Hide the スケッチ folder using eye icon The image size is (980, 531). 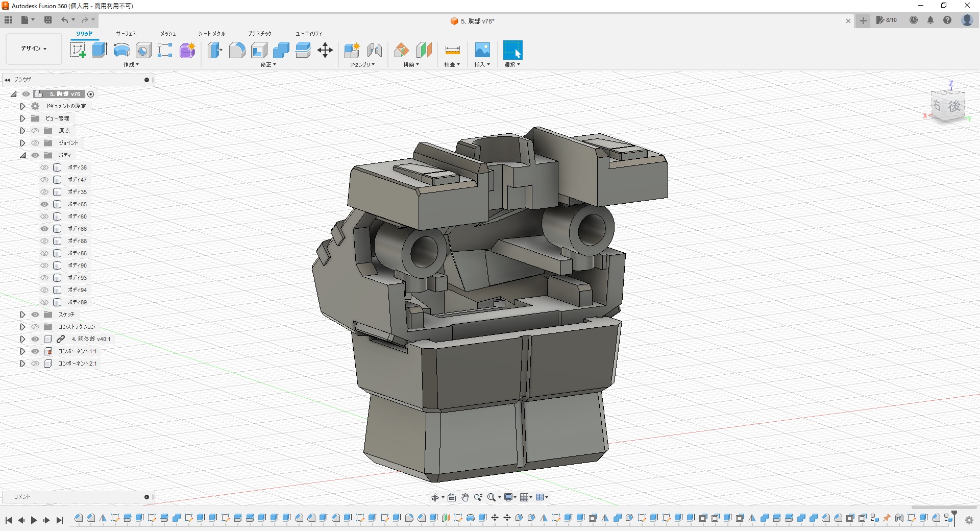coord(35,315)
